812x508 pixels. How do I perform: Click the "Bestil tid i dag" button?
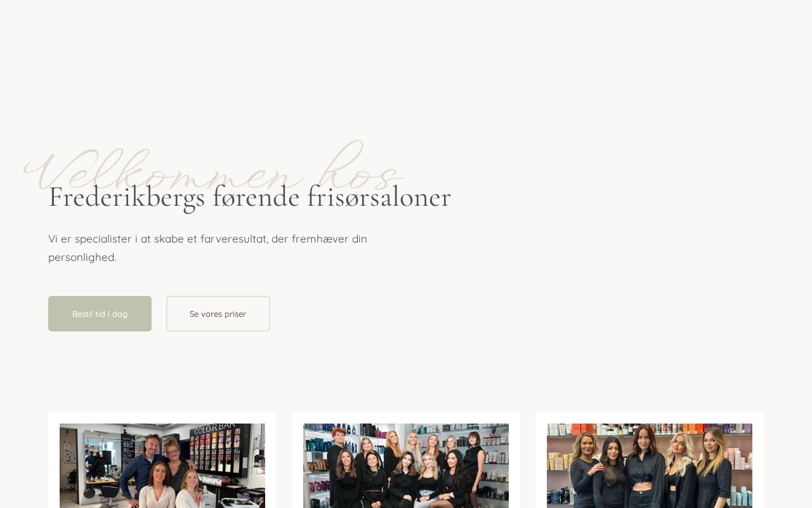100,314
